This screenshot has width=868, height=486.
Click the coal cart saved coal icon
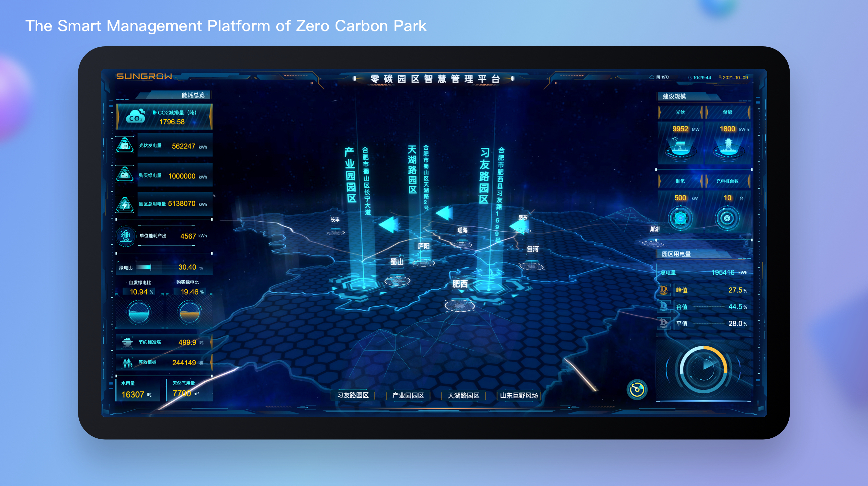[127, 342]
